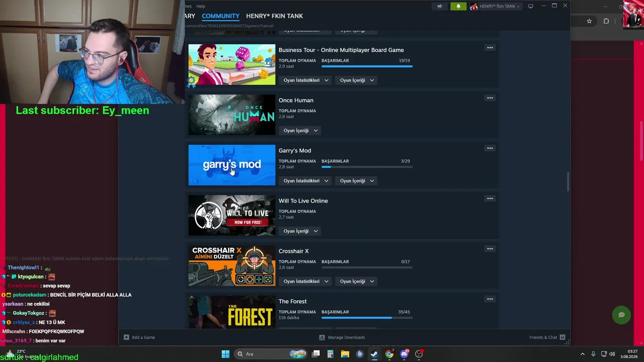
Task: Click the Business Tour game thumbnail
Action: coord(232,64)
